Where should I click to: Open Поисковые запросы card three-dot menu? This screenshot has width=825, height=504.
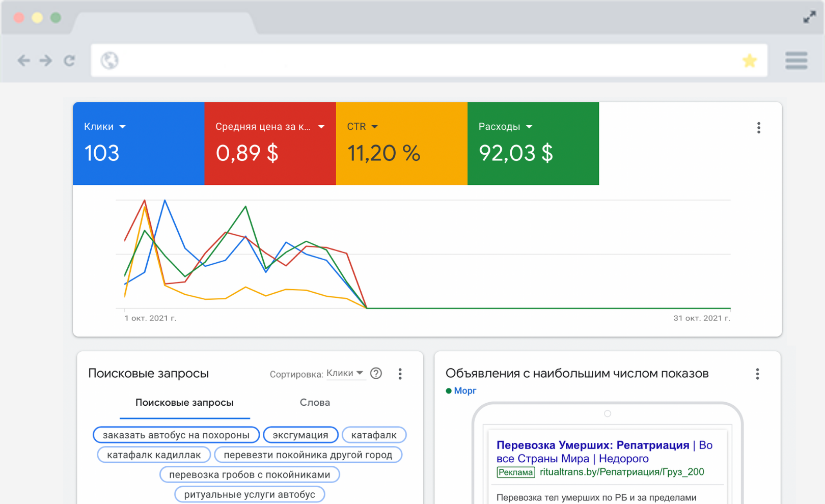[x=400, y=374]
